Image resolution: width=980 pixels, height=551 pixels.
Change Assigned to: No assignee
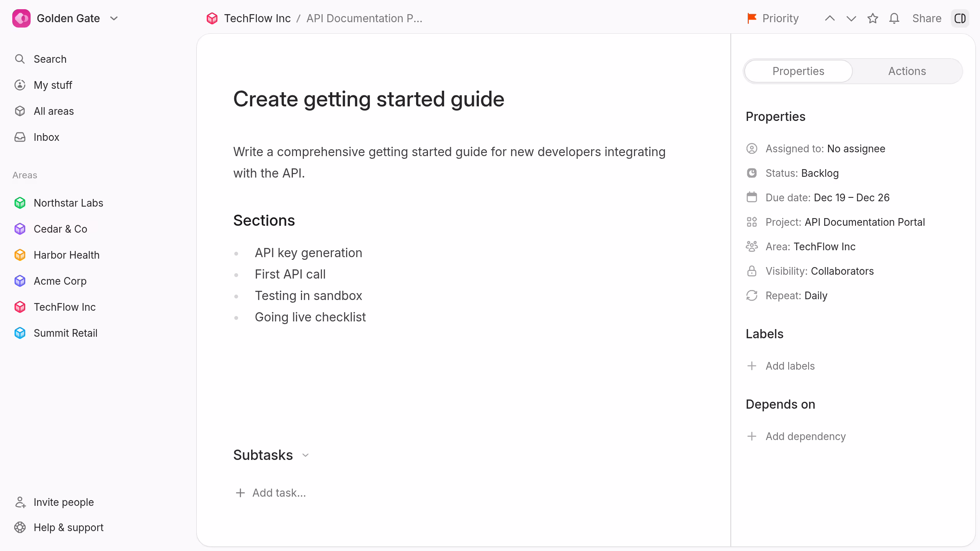point(815,148)
